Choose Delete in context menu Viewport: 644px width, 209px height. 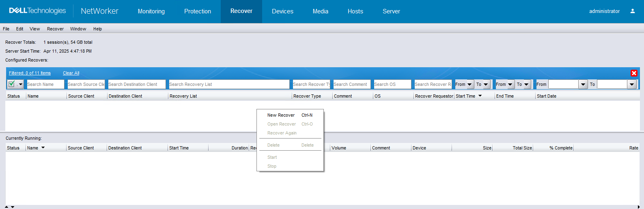(290, 145)
